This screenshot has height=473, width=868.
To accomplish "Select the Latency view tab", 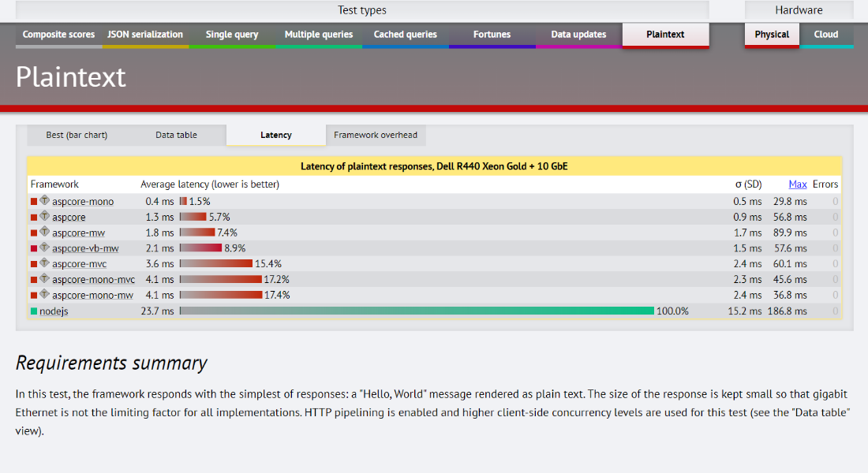I will [275, 135].
